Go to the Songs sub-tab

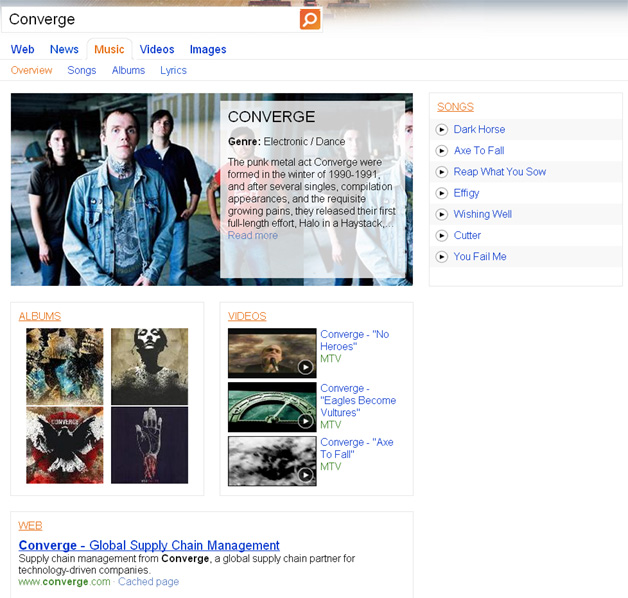[x=82, y=70]
